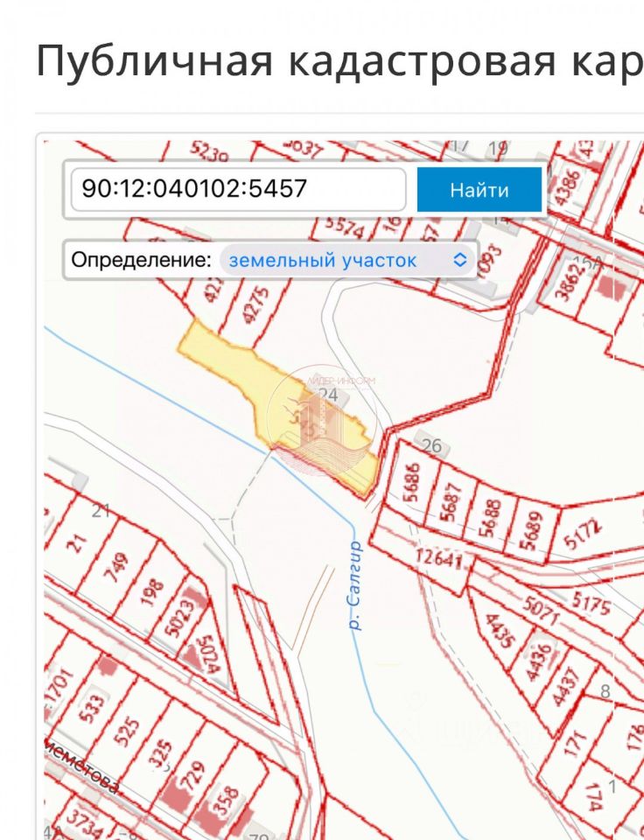Select parcel number 5688 on map
Viewport: 644px width, 840px height.
tap(491, 517)
